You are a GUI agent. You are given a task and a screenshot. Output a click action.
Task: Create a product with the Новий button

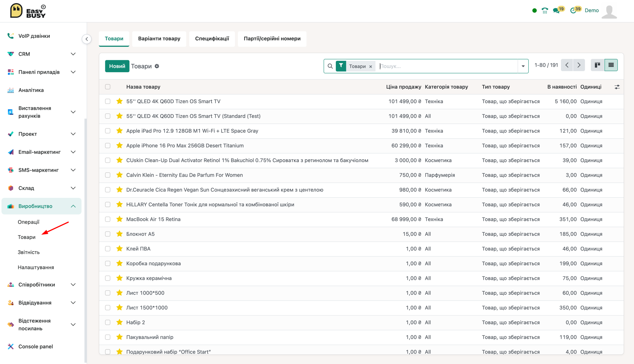pyautogui.click(x=117, y=66)
